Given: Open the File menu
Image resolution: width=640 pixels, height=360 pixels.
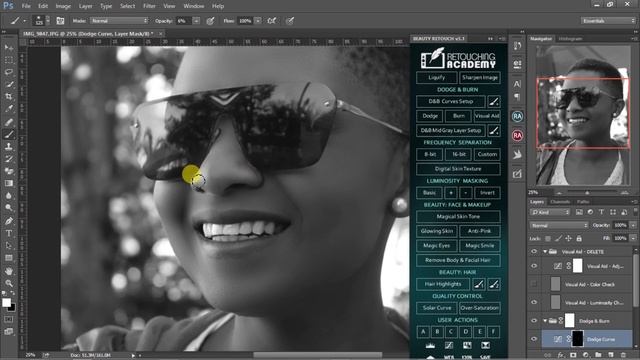Looking at the screenshot, I should click(x=26, y=6).
